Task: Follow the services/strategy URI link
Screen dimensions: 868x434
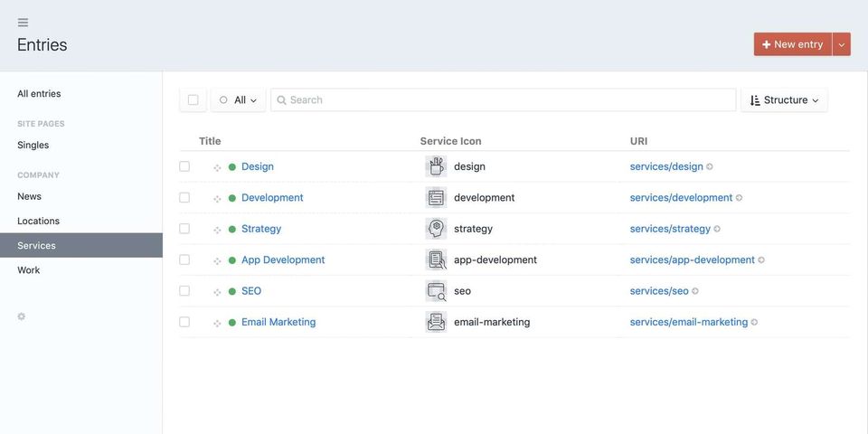Action: [670, 229]
